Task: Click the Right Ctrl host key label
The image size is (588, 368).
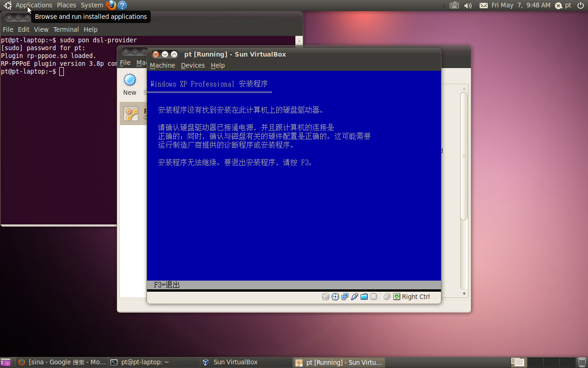Action: coord(416,297)
